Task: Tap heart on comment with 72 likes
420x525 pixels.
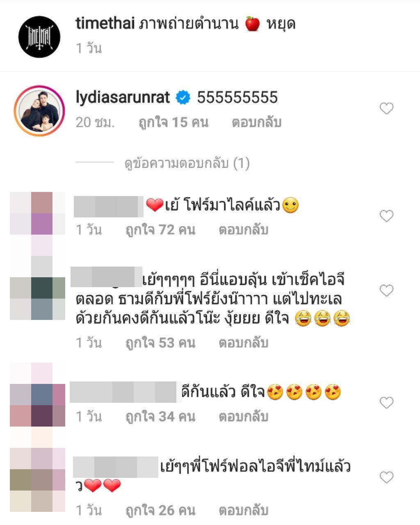Action: tap(386, 216)
